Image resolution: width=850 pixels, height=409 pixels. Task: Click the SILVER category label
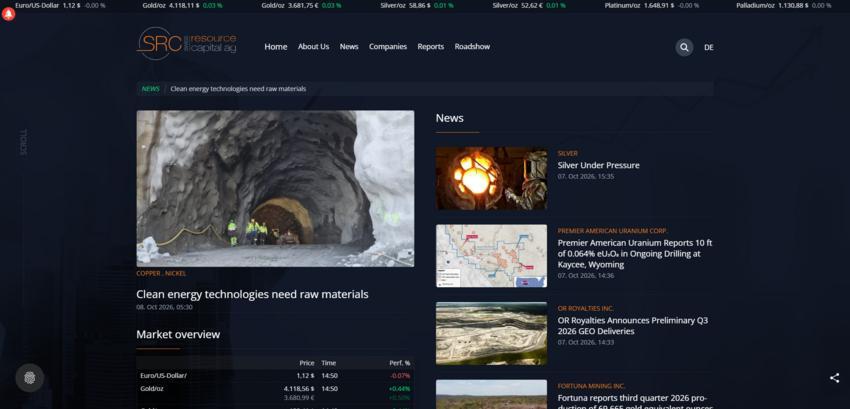pyautogui.click(x=568, y=154)
